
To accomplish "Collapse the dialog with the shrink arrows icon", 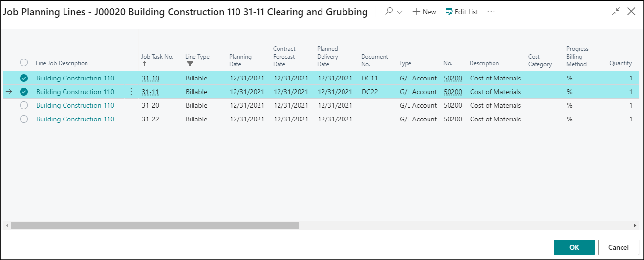I will pos(616,12).
